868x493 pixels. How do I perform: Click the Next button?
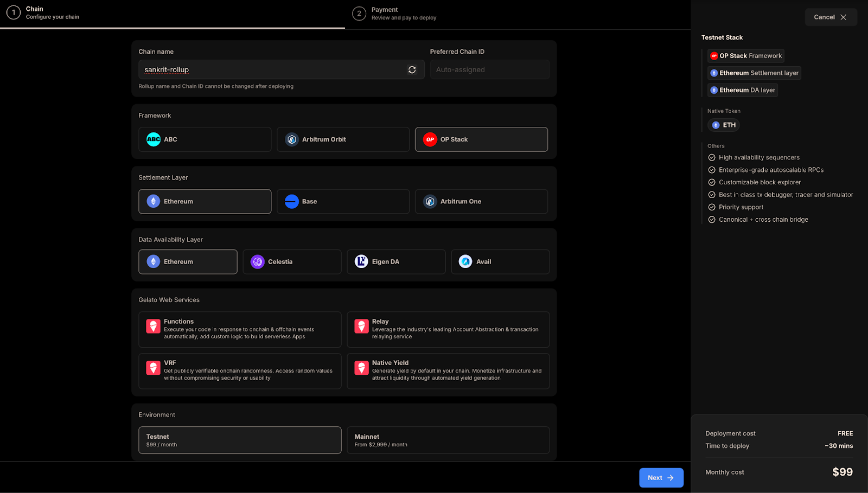point(661,477)
